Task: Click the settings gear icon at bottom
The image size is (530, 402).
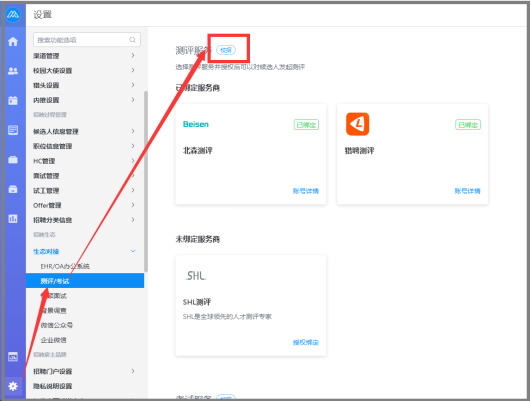Action: coord(13,386)
